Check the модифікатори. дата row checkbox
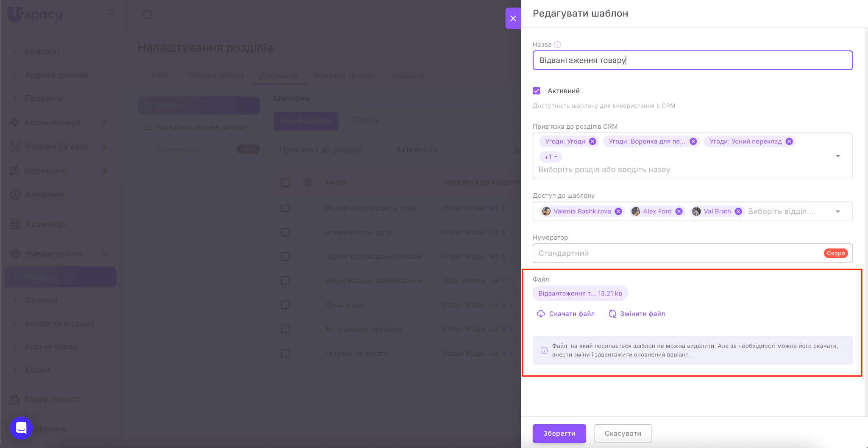Screen dimensions: 868x448 click(x=285, y=232)
